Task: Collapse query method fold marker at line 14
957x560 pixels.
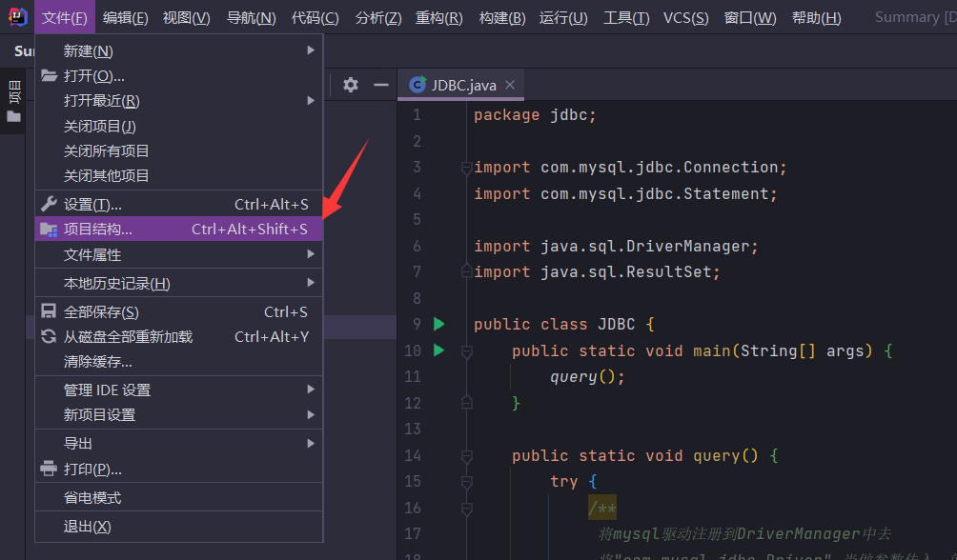Action: pyautogui.click(x=466, y=456)
